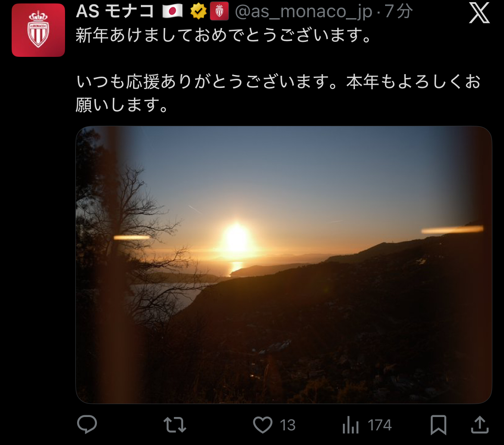Image resolution: width=504 pixels, height=445 pixels.
Task: Click the いつも応援ありがとうございます text paragraph
Action: click(278, 93)
